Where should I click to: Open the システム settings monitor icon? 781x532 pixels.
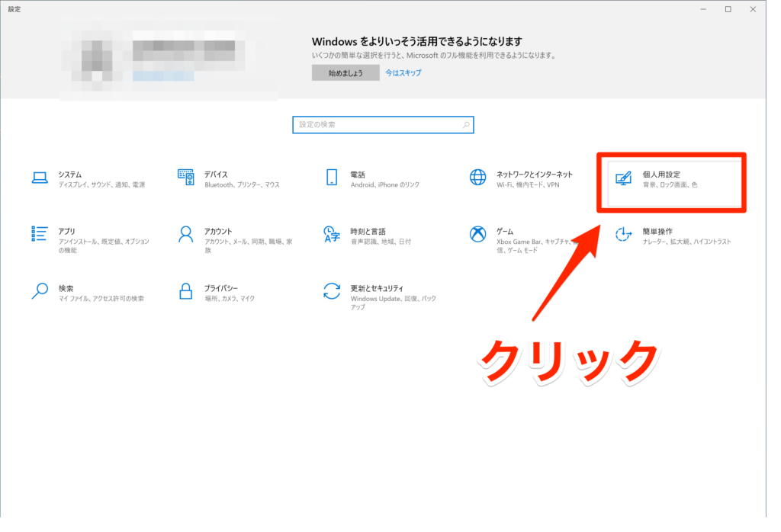pos(40,178)
